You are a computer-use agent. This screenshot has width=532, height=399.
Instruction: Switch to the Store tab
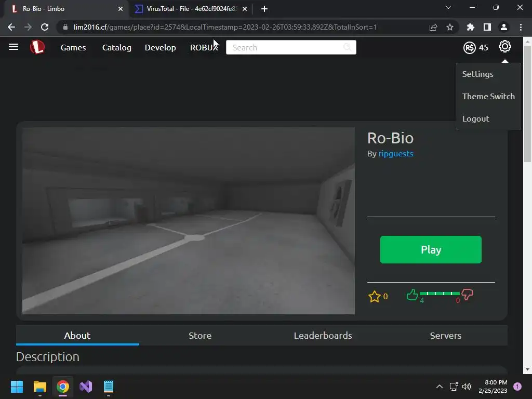[x=200, y=336]
